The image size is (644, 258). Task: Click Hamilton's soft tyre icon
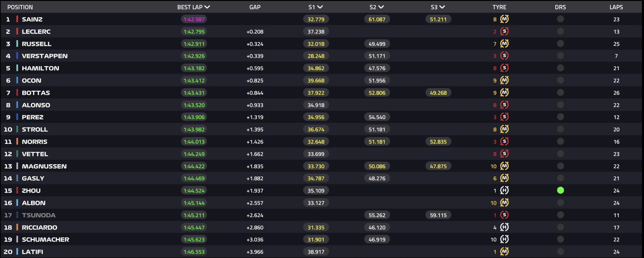pyautogui.click(x=504, y=68)
